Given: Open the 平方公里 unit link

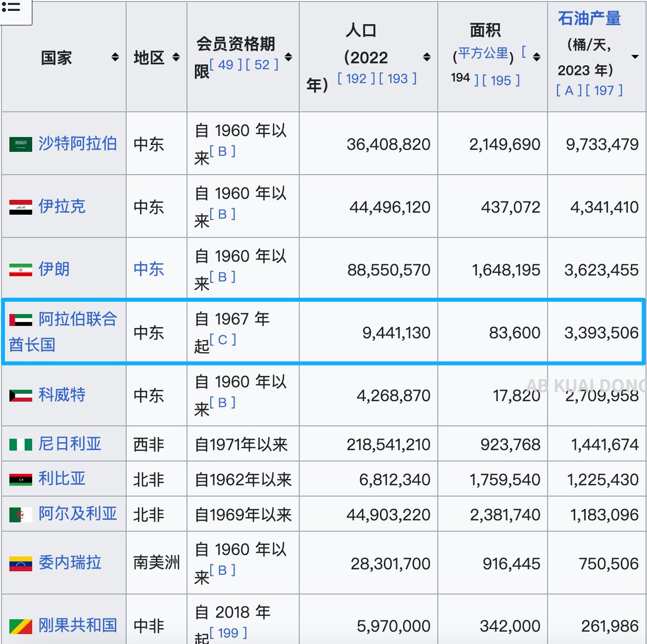Looking at the screenshot, I should (x=483, y=53).
